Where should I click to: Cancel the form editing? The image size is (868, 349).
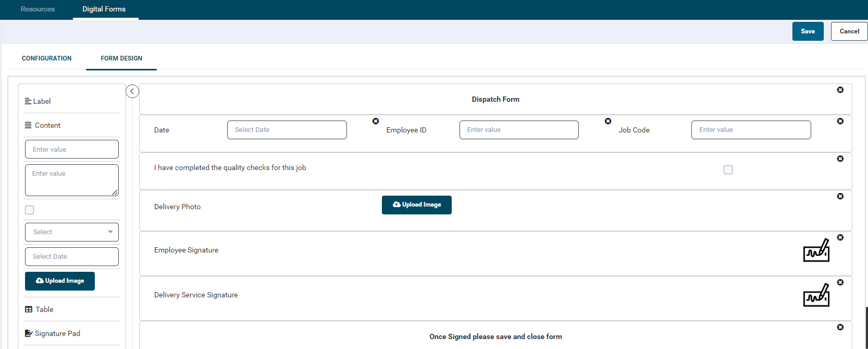tap(849, 31)
